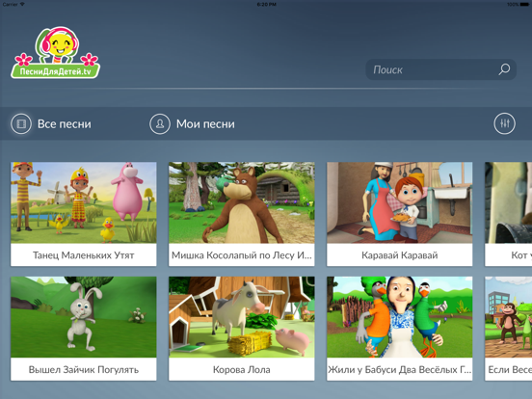Screen dimensions: 532x399
Task: Select the Вышел Зайчик Погулять title label
Action: [x=84, y=369]
